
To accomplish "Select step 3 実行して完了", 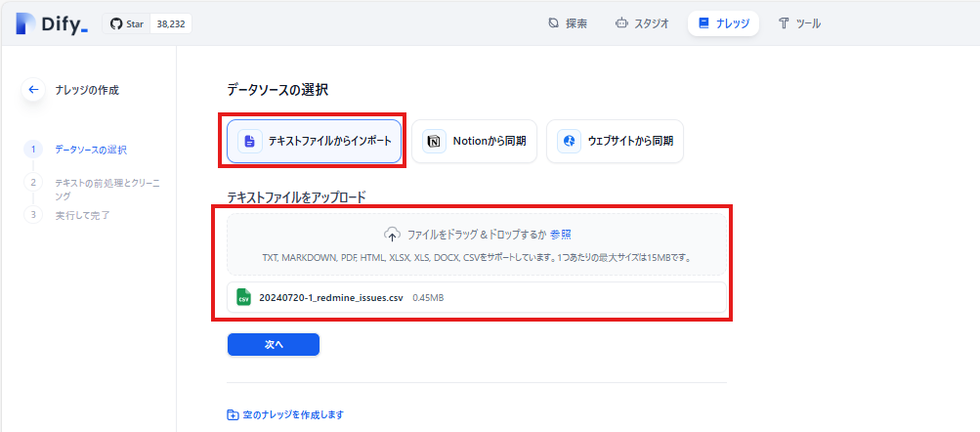I will click(66, 215).
